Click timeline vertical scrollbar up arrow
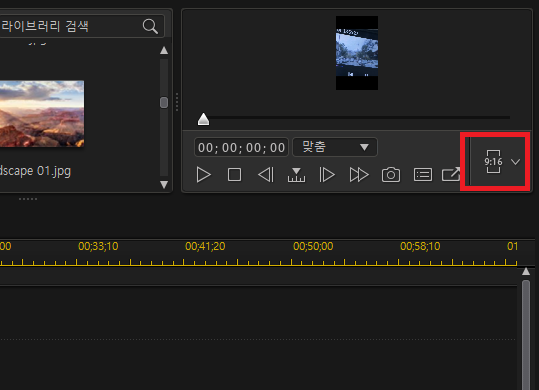This screenshot has height=390, width=539. (x=526, y=272)
